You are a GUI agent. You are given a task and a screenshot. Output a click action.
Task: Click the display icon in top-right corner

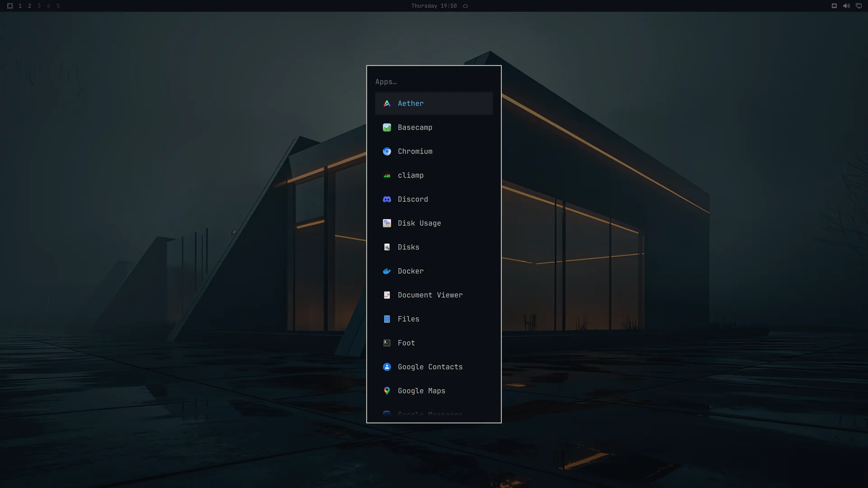859,6
